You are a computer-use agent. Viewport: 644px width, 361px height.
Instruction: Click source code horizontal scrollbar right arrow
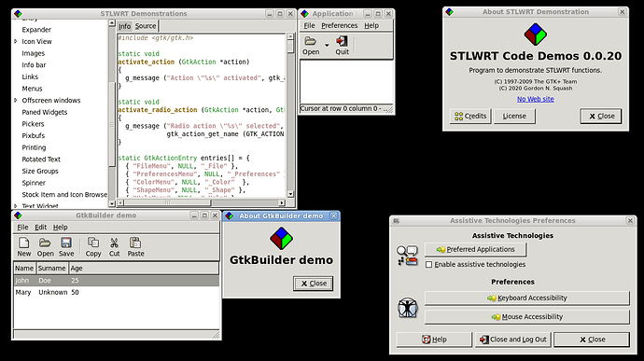point(281,202)
